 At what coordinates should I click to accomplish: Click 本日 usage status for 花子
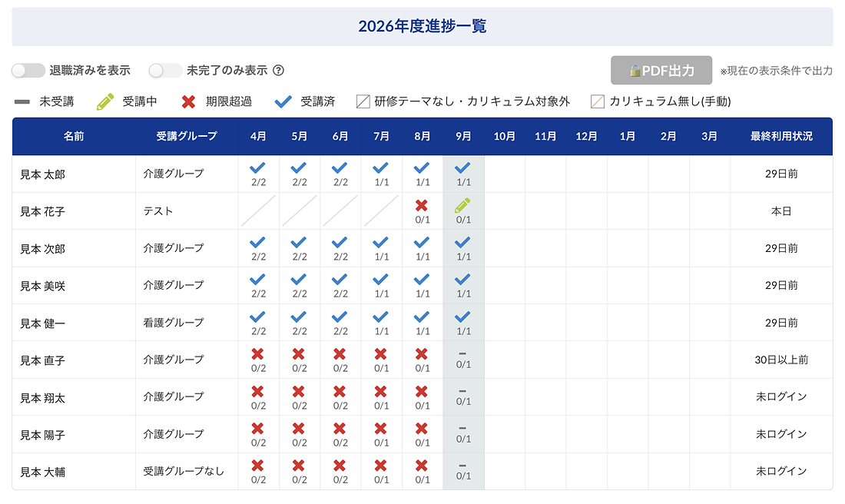781,211
